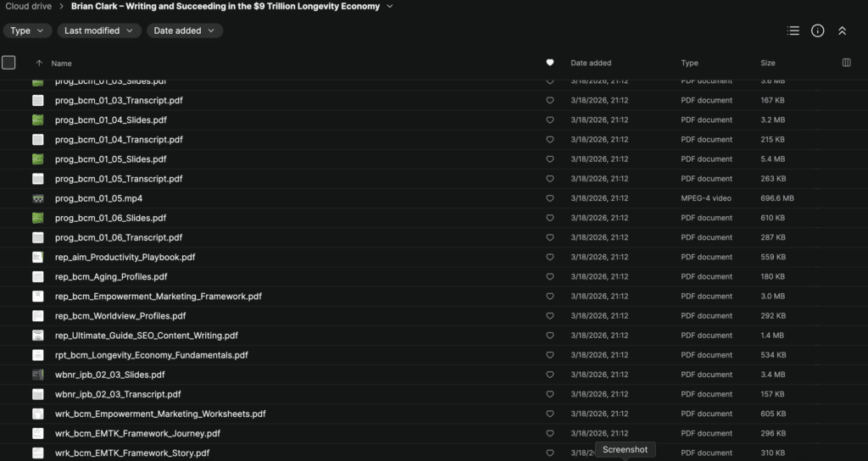
Task: Click file icon of prog_bcm_01_04_Transcript.pdf
Action: point(37,140)
